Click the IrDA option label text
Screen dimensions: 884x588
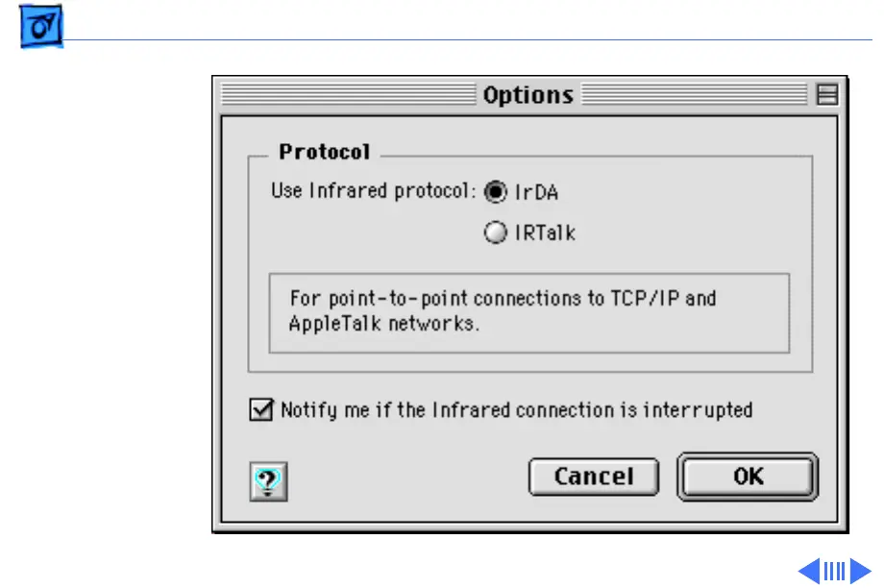pyautogui.click(x=536, y=192)
